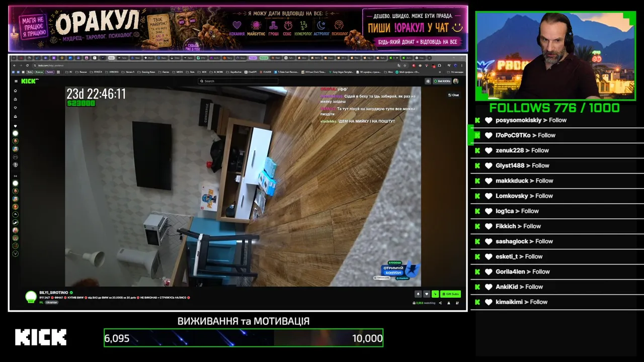Image resolution: width=644 pixels, height=362 pixels.
Task: Open the CLAUDE bookmark
Action: [265, 72]
